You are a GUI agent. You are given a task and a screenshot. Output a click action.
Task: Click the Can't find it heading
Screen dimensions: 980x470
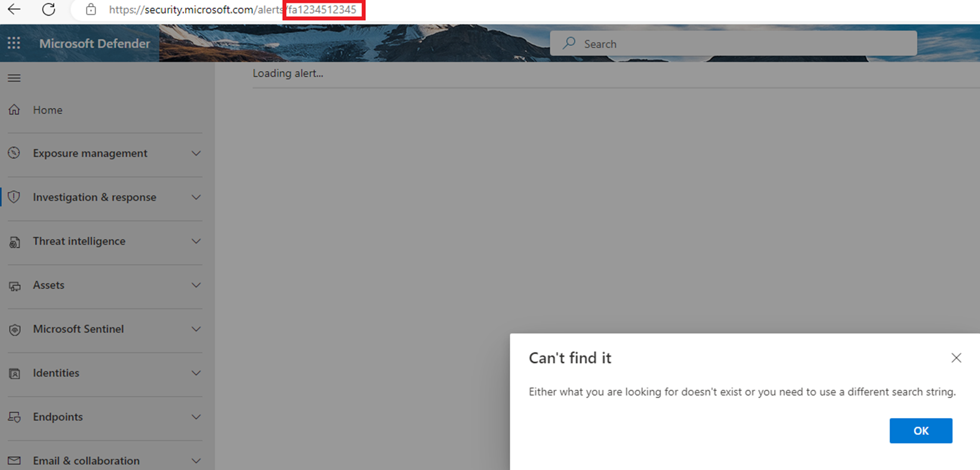pyautogui.click(x=570, y=358)
